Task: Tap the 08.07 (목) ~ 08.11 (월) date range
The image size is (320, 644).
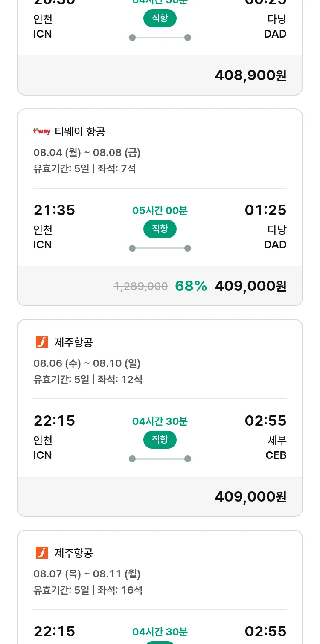Action: [x=87, y=574]
